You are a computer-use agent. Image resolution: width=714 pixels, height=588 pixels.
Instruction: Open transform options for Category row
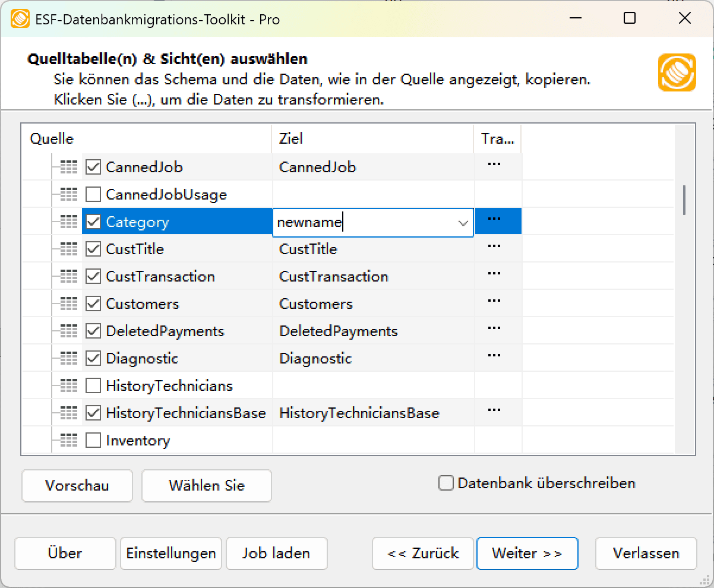[494, 219]
